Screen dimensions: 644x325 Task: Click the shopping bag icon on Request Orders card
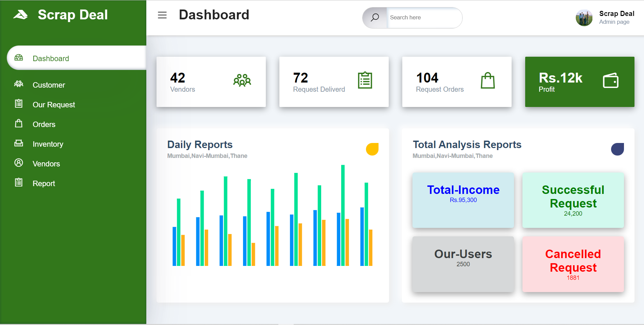tap(488, 80)
